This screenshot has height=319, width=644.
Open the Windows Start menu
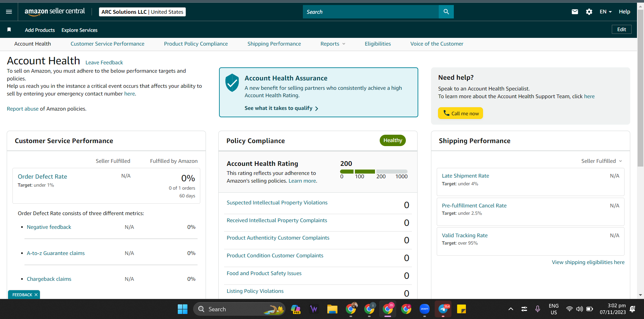coord(182,309)
